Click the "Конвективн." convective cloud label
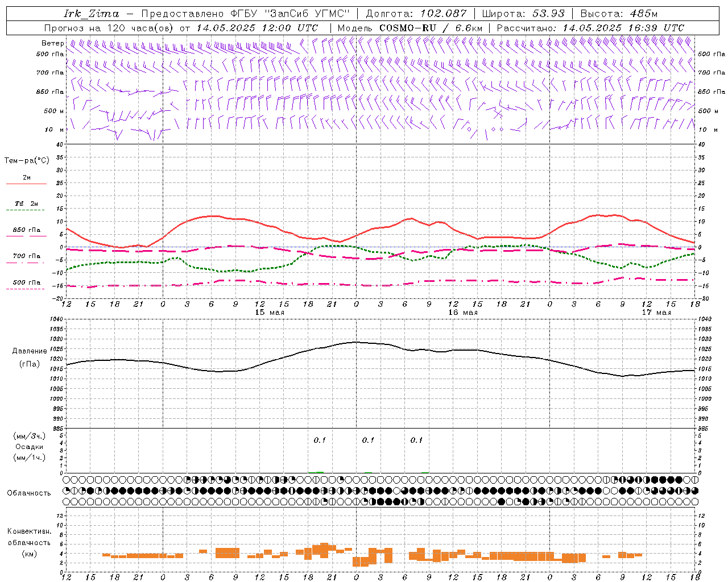Viewport: 728px width, 582px height. [x=30, y=531]
